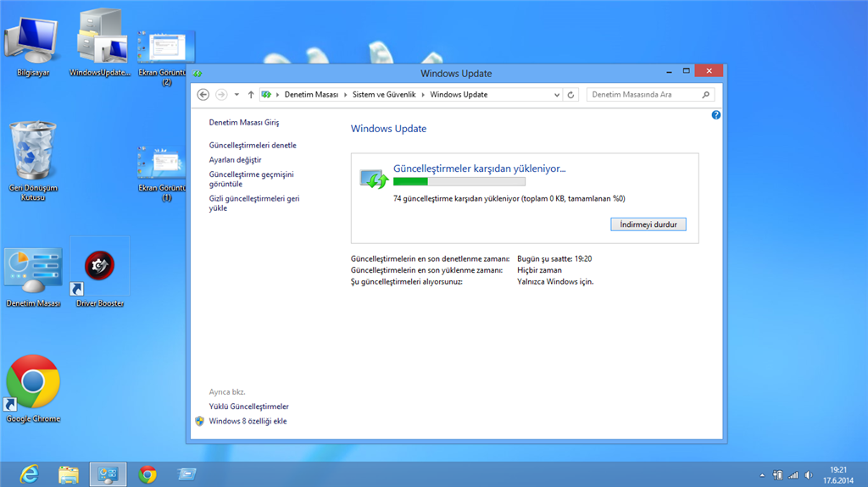Screen dimensions: 868x487
Task: Click the Refresh button in the address bar
Action: (x=570, y=95)
